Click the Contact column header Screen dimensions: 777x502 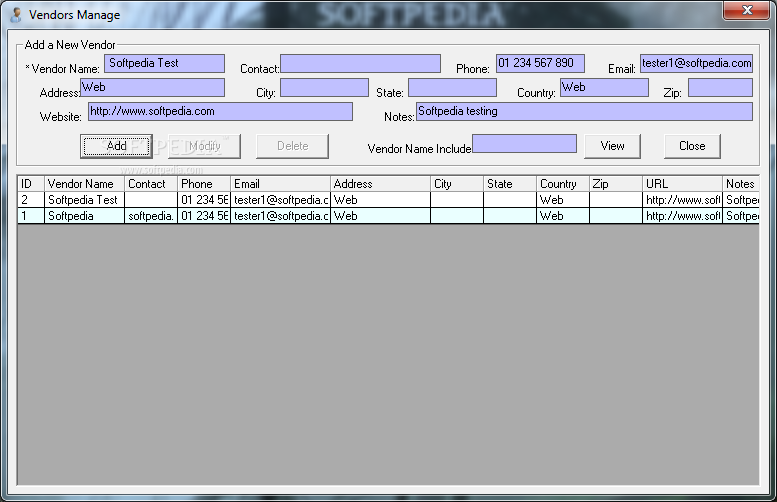tap(151, 184)
